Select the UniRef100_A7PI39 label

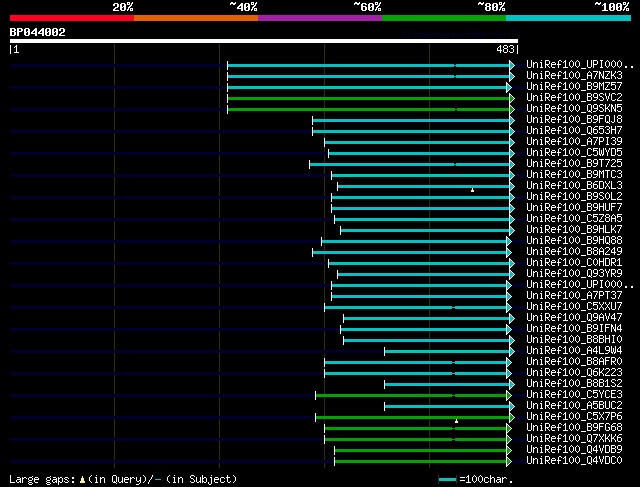tap(574, 142)
